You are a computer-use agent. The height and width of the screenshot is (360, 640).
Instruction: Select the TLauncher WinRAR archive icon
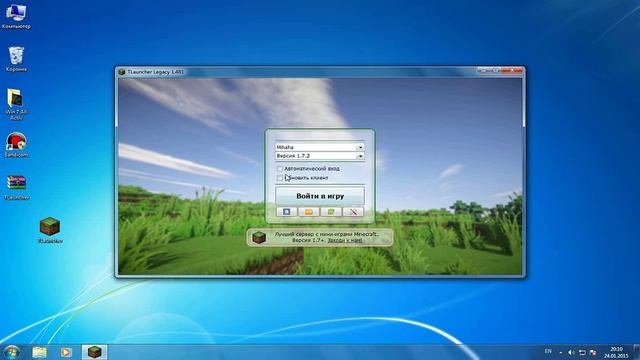[16, 188]
